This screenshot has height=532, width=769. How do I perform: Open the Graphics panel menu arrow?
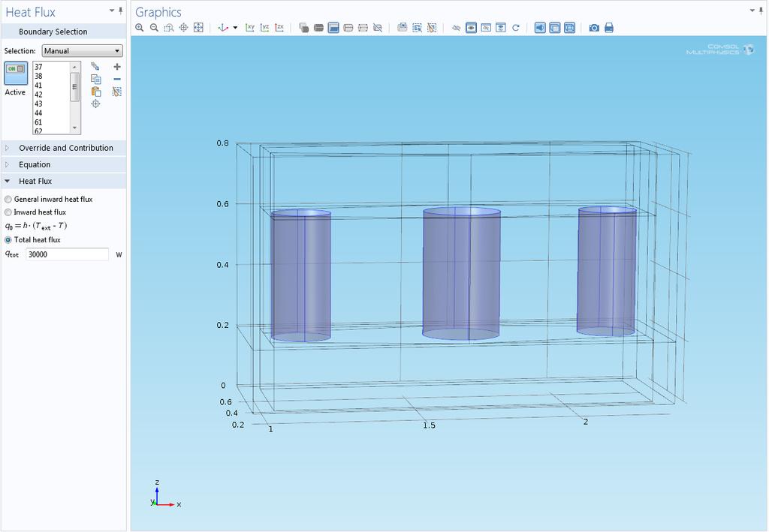pos(752,11)
